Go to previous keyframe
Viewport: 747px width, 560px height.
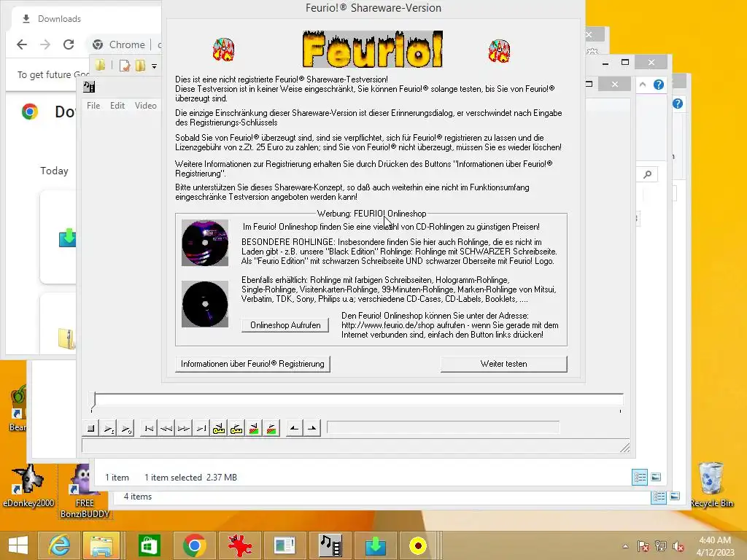pos(219,429)
